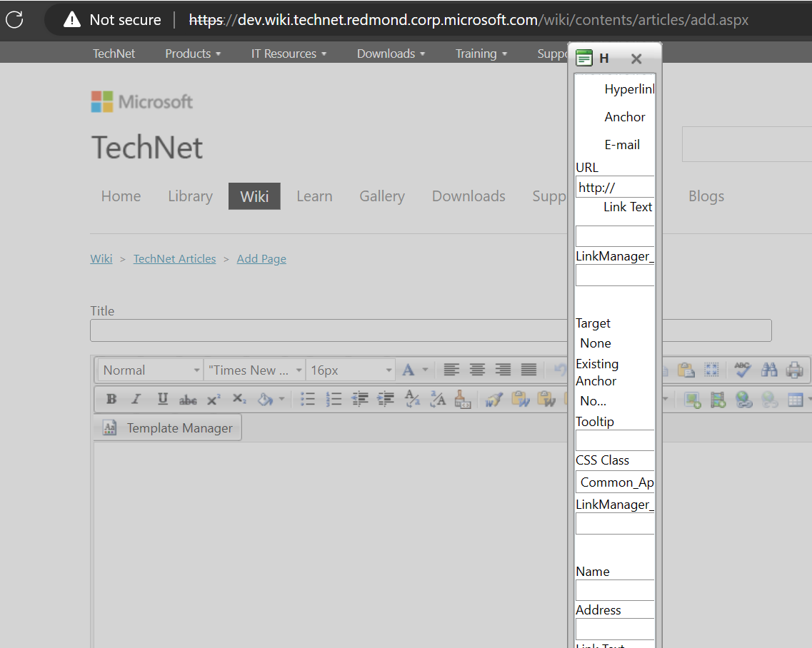Image resolution: width=812 pixels, height=648 pixels.
Task: Click the Print icon in the editor toolbar
Action: tap(793, 370)
